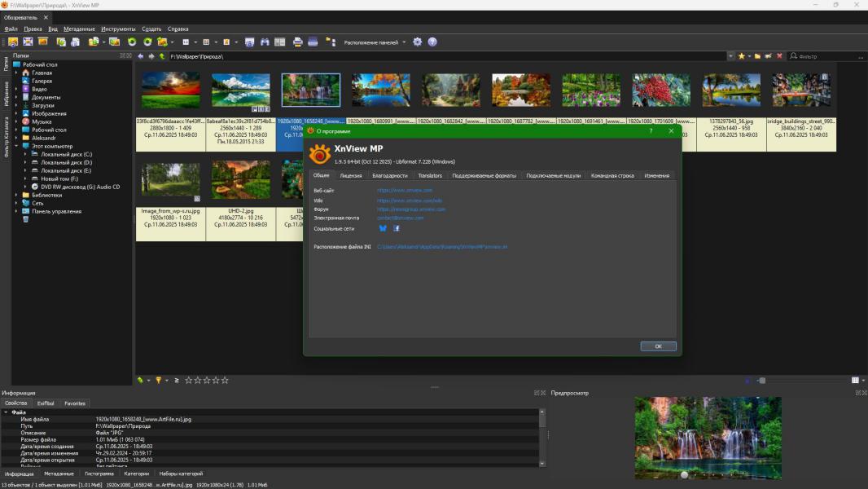868x489 pixels.
Task: Switch to the 'Гистограмма' tab
Action: (x=99, y=474)
